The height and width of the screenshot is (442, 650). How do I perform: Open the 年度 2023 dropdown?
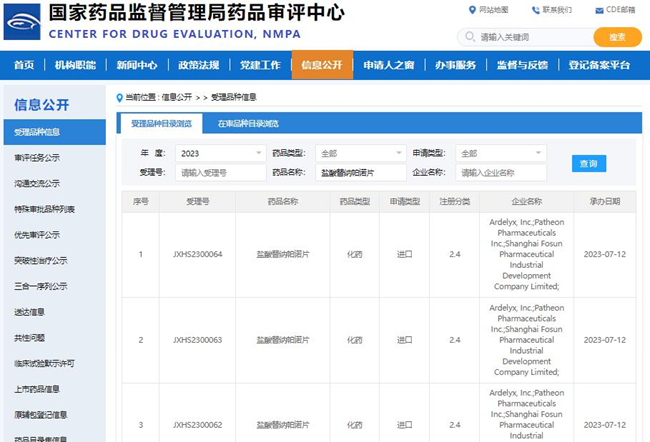[x=219, y=153]
